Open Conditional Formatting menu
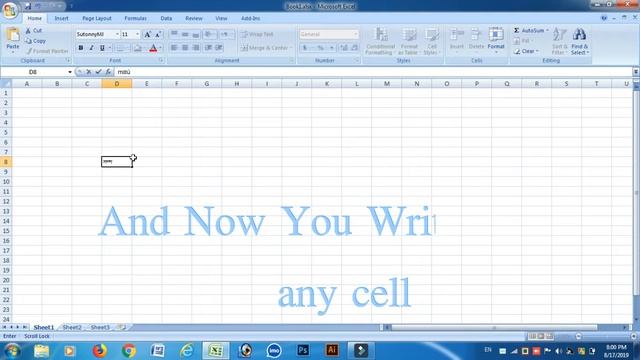 [x=380, y=41]
